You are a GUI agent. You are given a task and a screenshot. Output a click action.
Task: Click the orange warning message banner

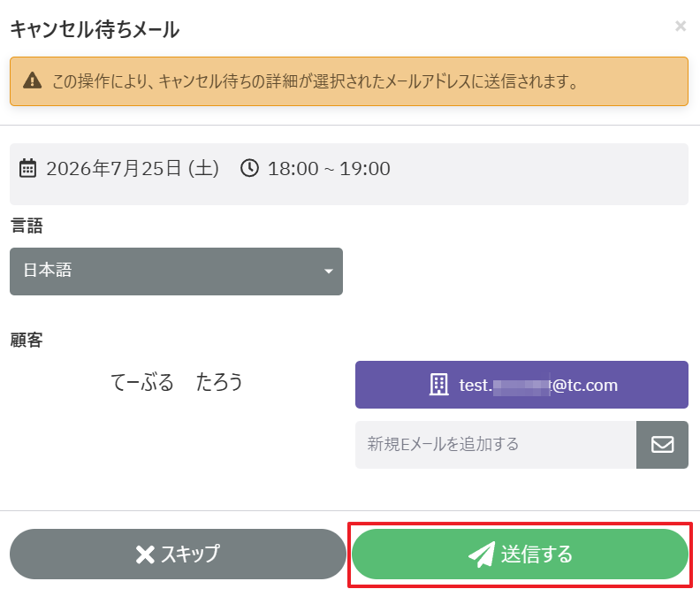pos(349,81)
